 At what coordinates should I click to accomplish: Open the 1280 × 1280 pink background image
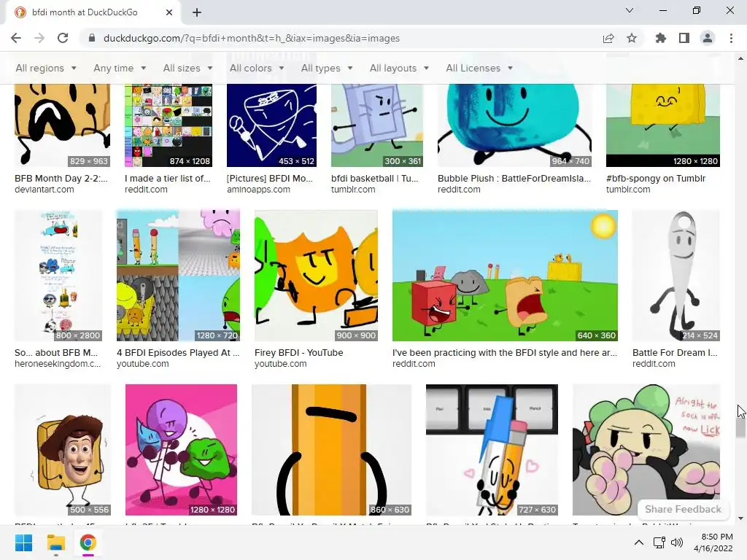[181, 449]
